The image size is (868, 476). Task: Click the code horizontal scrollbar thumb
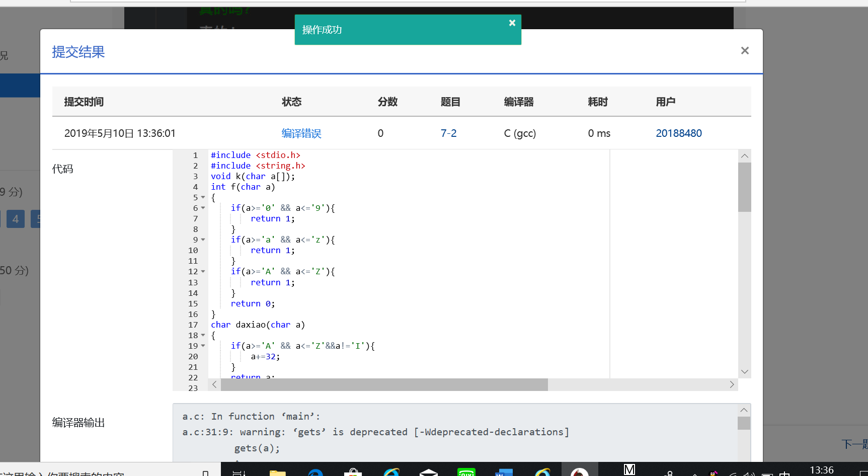coord(384,384)
